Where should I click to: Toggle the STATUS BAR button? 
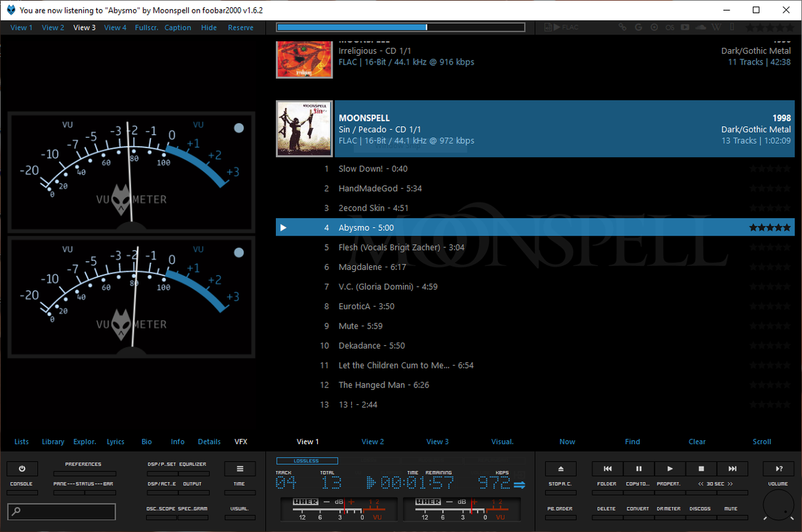[x=100, y=487]
